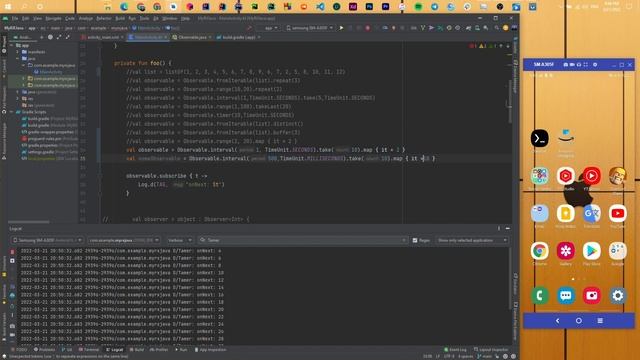Open the Logcat panel options menu

[x=499, y=229]
